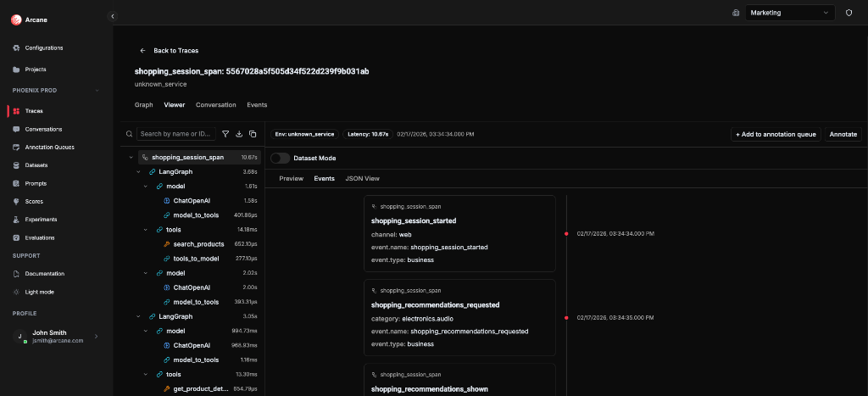Image resolution: width=868 pixels, height=396 pixels.
Task: Switch to the Graph tab
Action: pyautogui.click(x=143, y=105)
